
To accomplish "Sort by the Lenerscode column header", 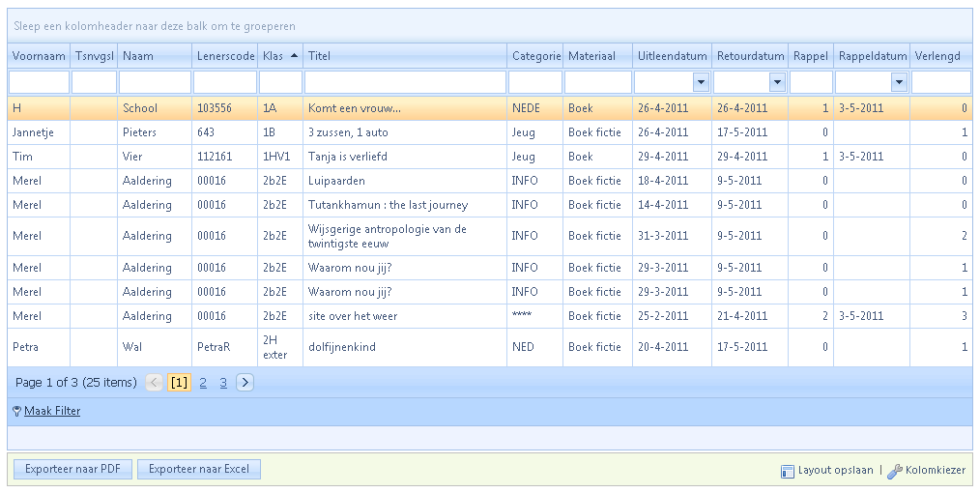I will (224, 57).
